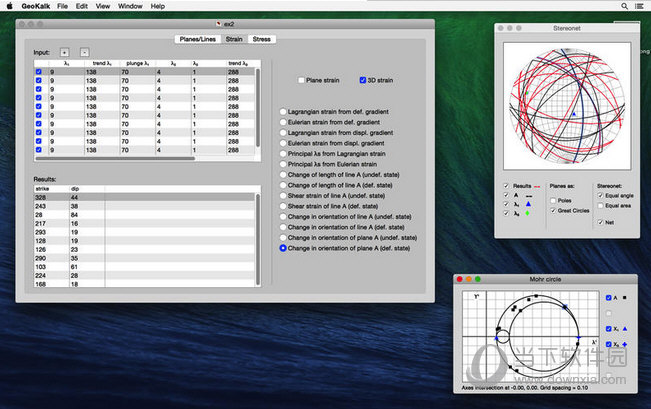Open the File menu
This screenshot has width=651, height=409.
pos(62,6)
